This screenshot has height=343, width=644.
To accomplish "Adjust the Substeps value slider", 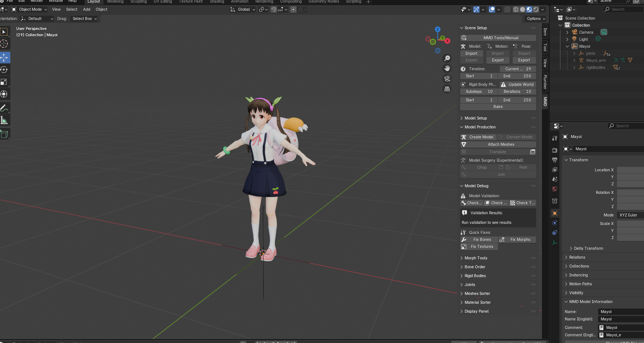I will 479,92.
